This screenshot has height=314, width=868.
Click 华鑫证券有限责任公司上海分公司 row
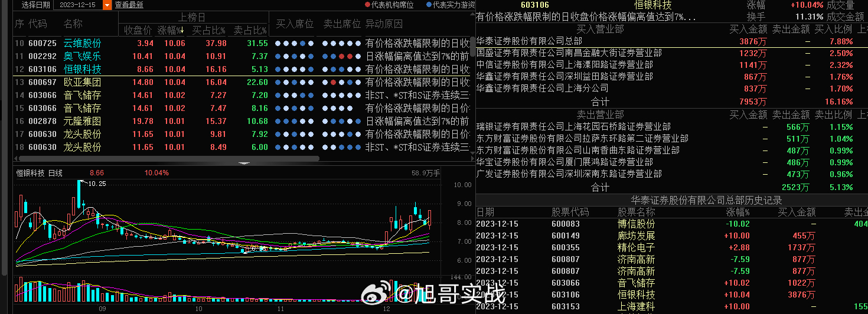tap(671, 88)
